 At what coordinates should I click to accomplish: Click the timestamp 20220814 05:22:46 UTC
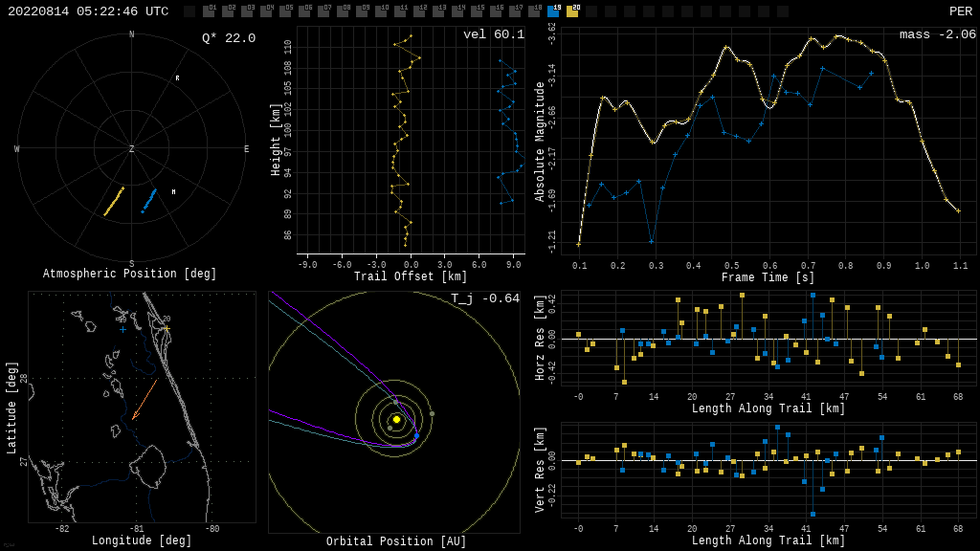coord(88,11)
